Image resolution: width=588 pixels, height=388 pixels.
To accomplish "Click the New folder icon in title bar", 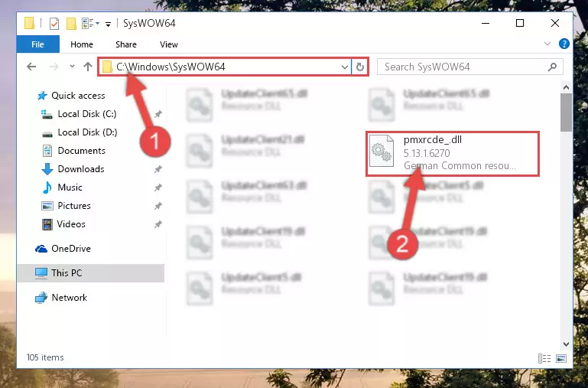I will tap(71, 24).
